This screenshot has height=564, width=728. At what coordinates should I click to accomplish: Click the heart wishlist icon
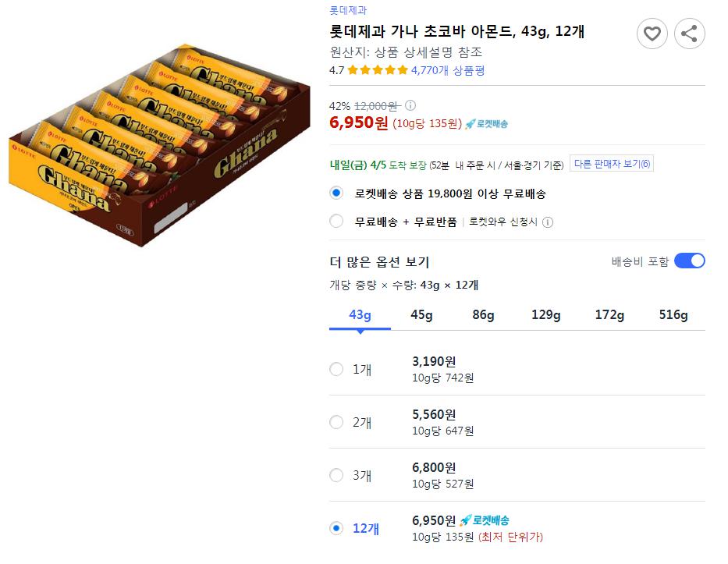652,34
